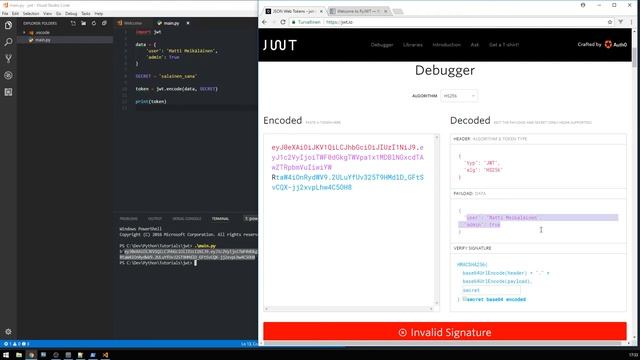This screenshot has width=640, height=360.
Task: Open the Edit menu in VS Code
Action: tap(15, 13)
